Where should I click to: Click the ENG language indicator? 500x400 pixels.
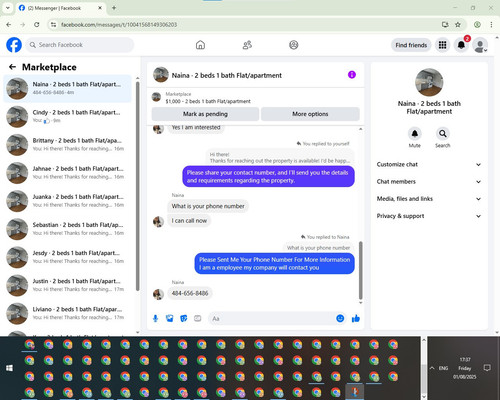coord(443,368)
